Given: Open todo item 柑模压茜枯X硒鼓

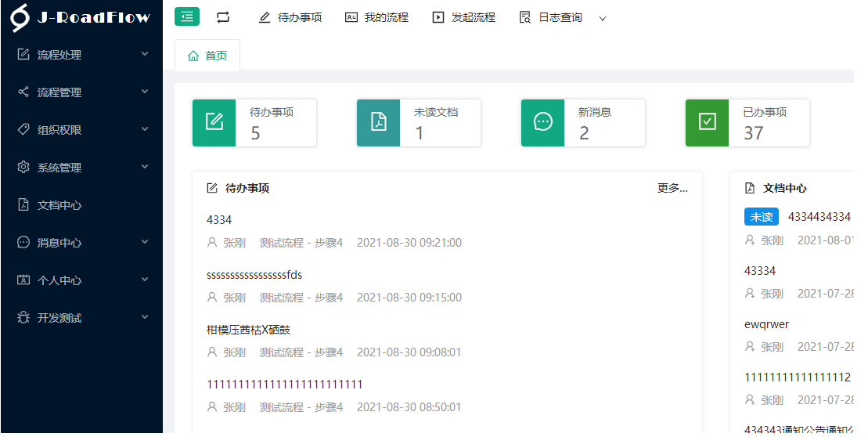Looking at the screenshot, I should point(249,330).
